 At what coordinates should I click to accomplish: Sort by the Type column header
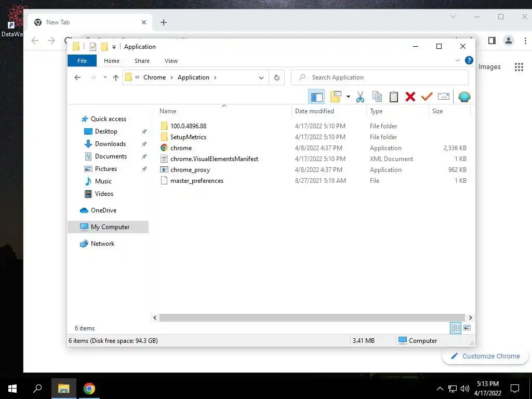click(x=397, y=111)
